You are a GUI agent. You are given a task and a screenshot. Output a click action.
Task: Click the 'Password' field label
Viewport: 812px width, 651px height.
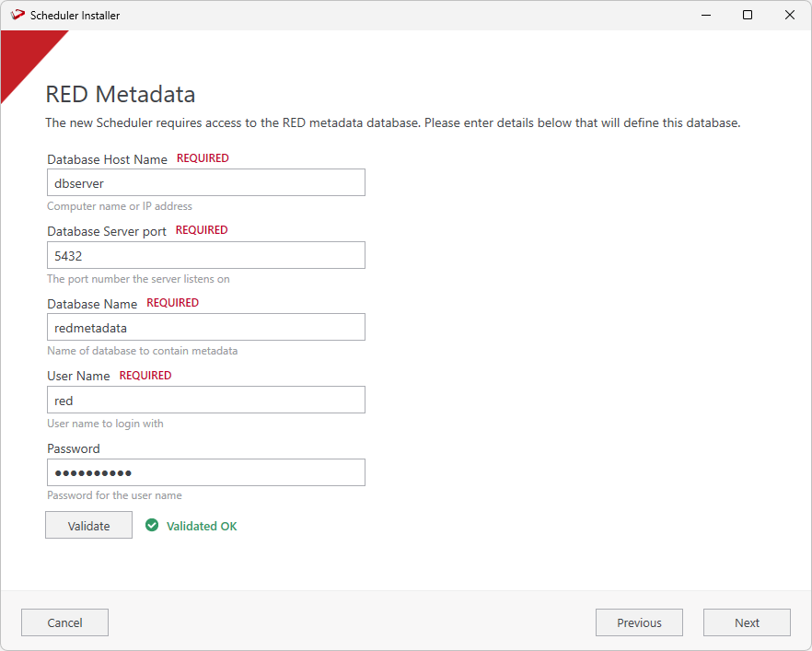point(74,448)
